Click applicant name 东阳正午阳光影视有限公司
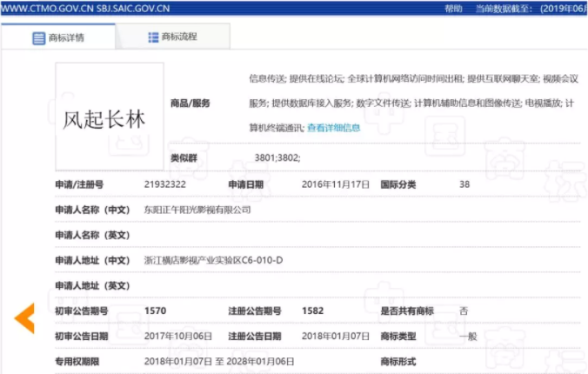 tap(197, 210)
